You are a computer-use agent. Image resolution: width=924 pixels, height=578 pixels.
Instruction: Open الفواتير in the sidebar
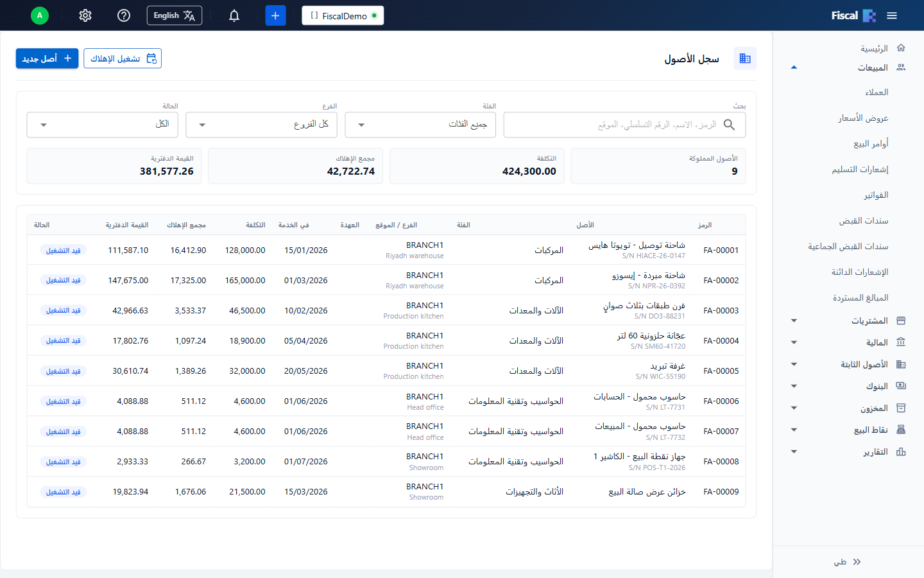(876, 195)
